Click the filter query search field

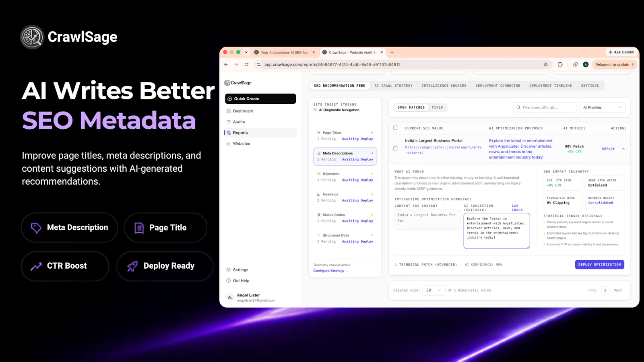tap(545, 107)
